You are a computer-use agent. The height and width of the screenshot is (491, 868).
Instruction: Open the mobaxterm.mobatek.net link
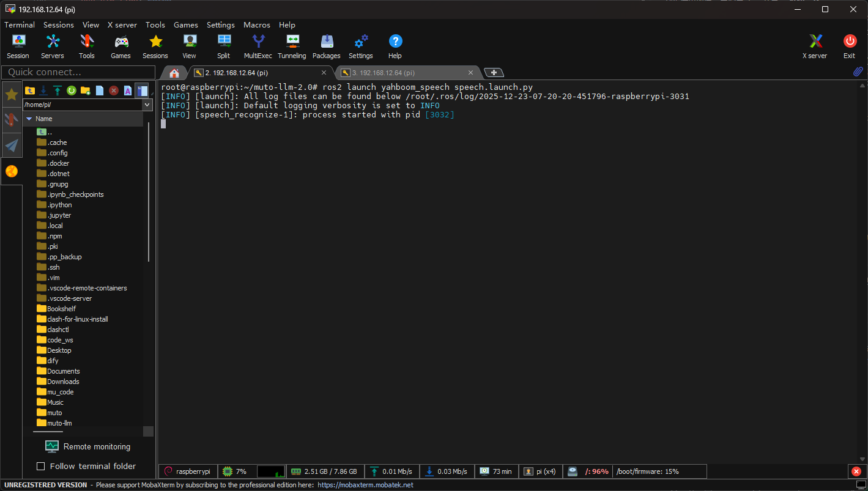coord(366,485)
